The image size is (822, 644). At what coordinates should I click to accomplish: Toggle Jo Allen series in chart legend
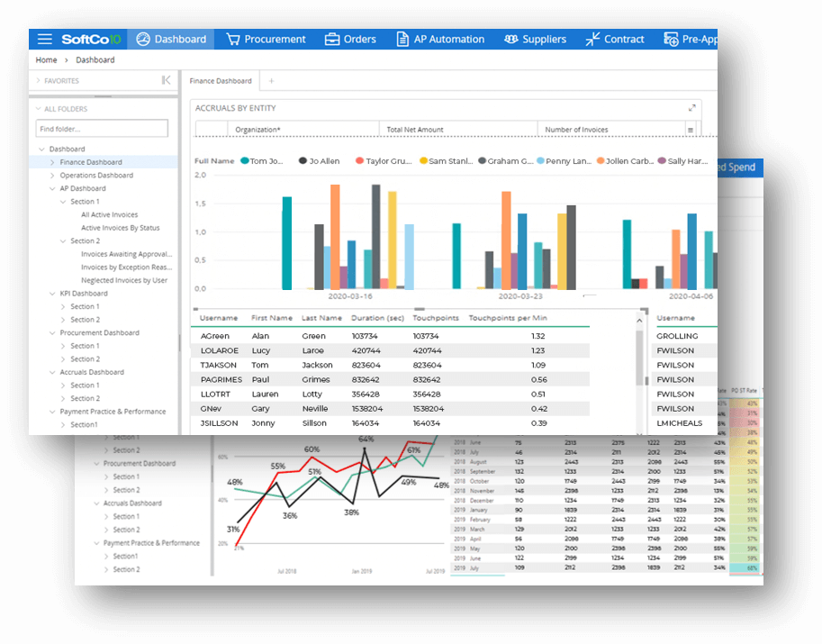303,161
